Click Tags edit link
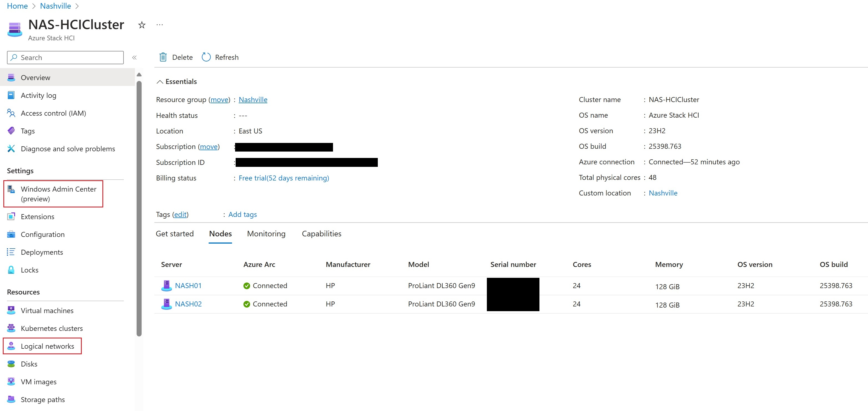The image size is (868, 411). pos(180,214)
